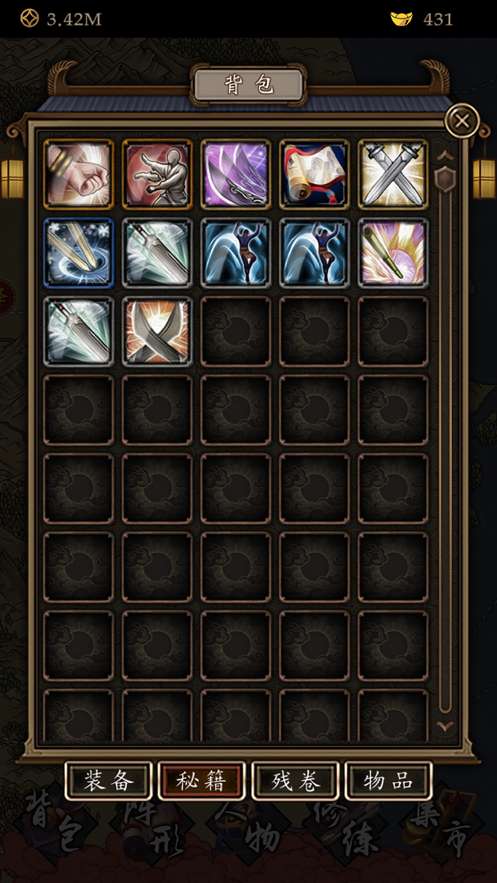Select the martial artist stance manual
The width and height of the screenshot is (497, 883).
(x=157, y=175)
